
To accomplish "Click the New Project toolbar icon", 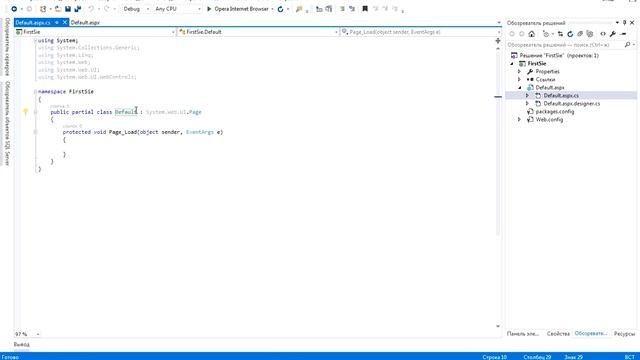I will (43, 9).
